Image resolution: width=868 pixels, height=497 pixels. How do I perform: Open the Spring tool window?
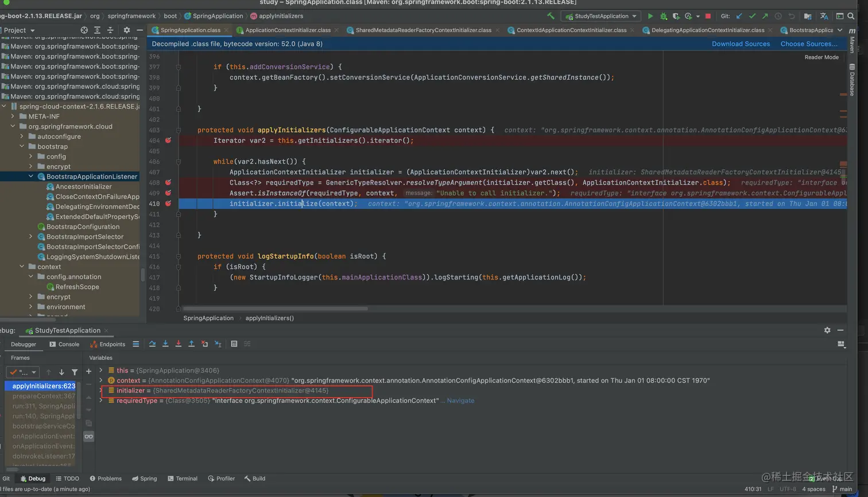pos(144,479)
